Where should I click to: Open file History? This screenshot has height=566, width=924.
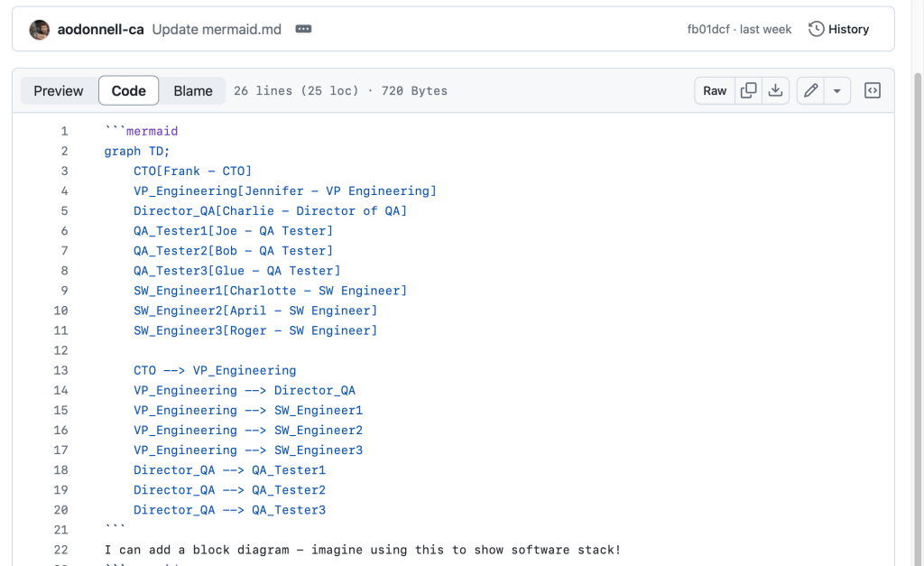tap(838, 29)
